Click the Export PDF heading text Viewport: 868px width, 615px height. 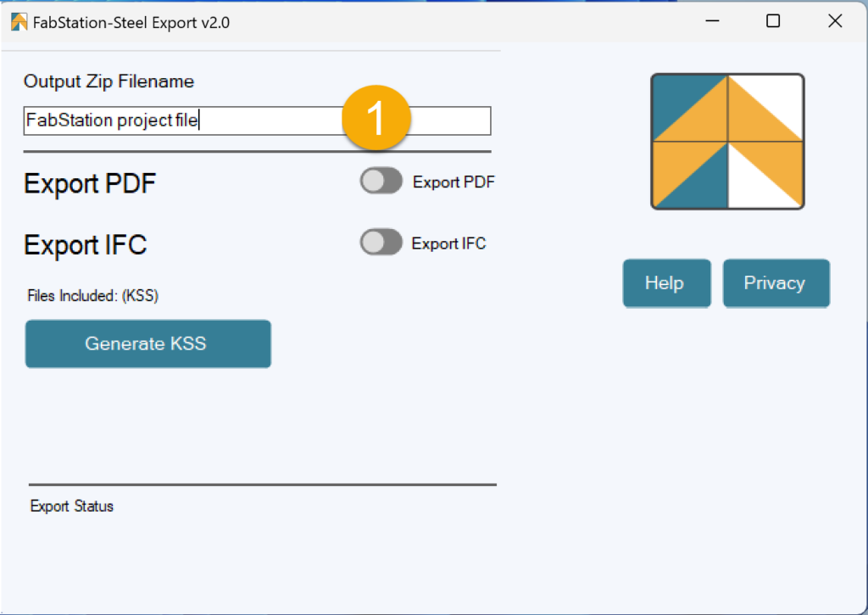(89, 183)
